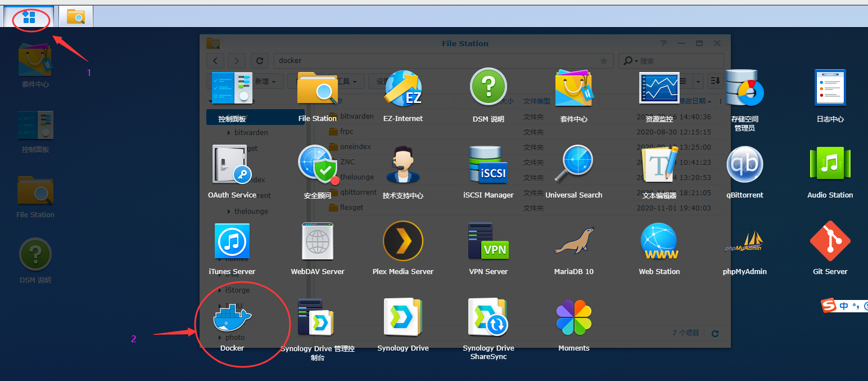
Task: Open 套件中心 in the main menu grid
Action: (574, 96)
